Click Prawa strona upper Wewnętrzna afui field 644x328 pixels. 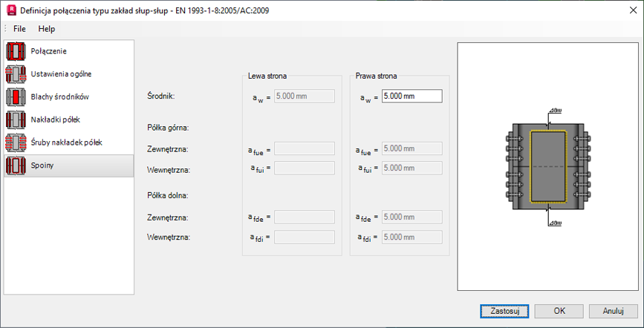(x=412, y=168)
